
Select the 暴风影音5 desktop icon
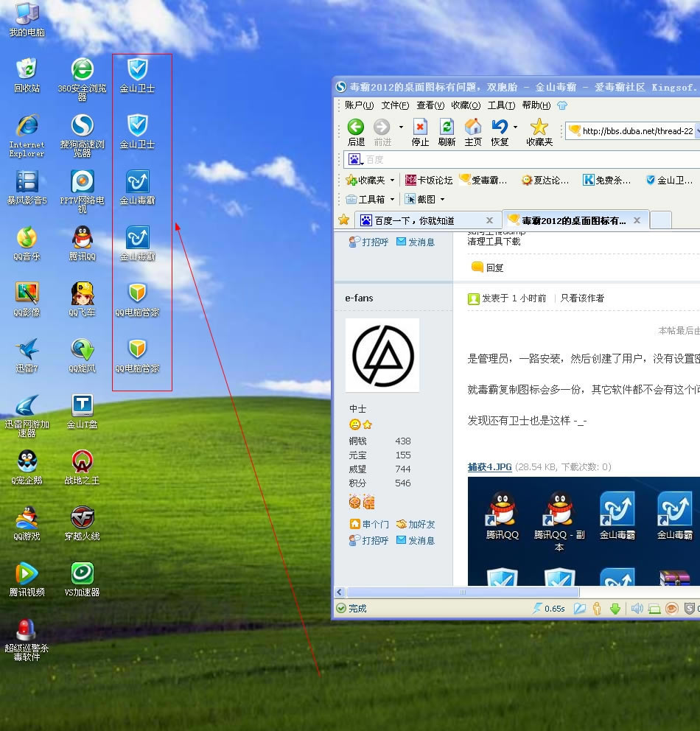[x=27, y=187]
